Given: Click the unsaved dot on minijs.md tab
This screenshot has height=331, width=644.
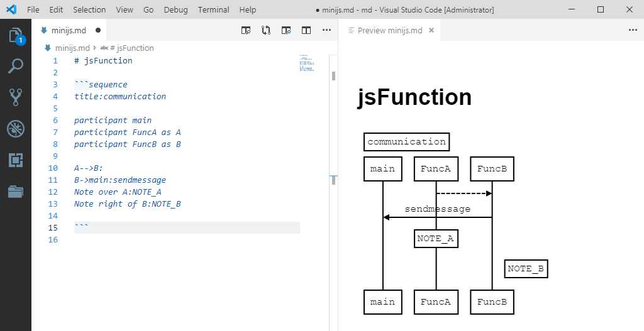Looking at the screenshot, I should tap(97, 30).
